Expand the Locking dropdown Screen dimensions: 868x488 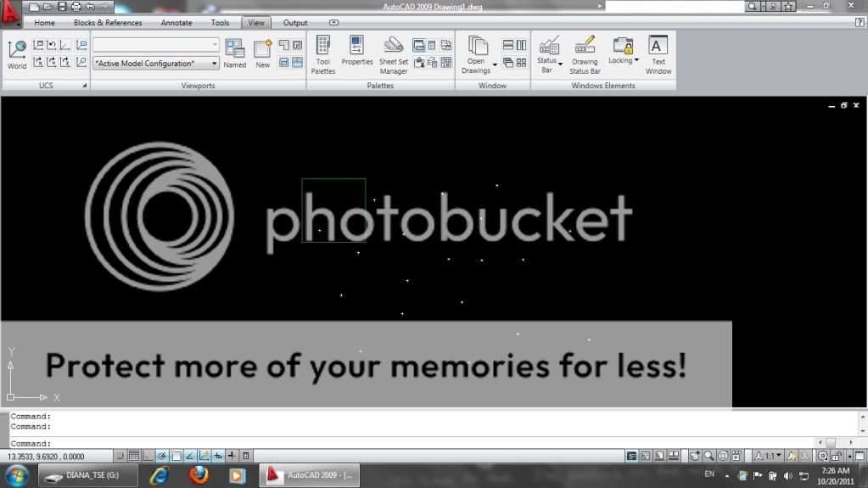tap(636, 59)
